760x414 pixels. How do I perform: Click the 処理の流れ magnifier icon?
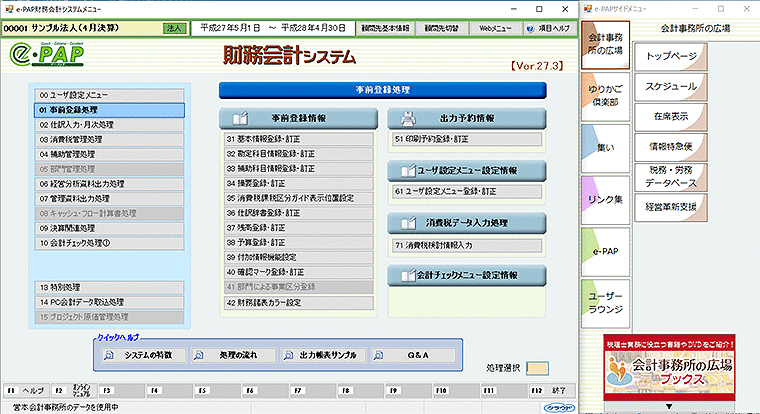199,355
